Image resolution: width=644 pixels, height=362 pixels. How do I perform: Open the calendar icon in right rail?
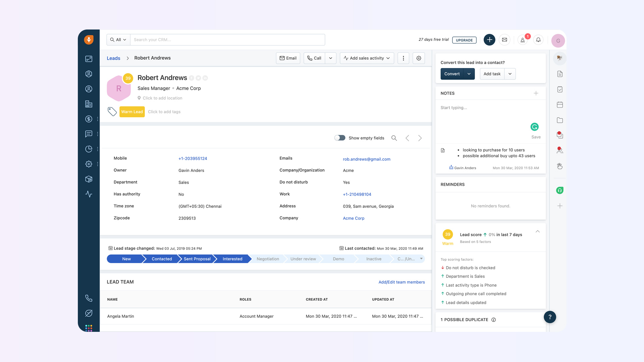point(560,105)
